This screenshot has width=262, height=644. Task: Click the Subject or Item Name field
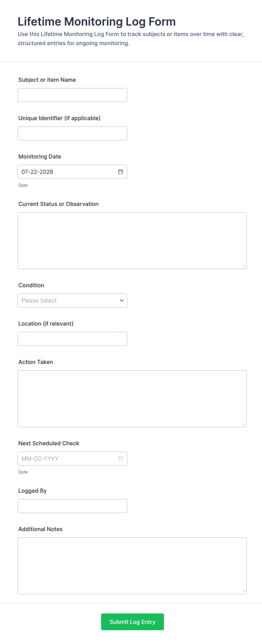tap(72, 95)
